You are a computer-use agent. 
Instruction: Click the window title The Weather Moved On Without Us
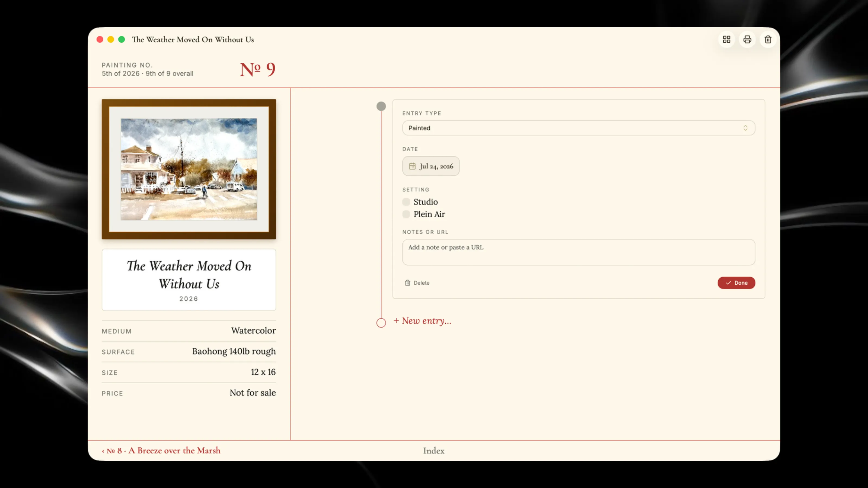(x=193, y=39)
